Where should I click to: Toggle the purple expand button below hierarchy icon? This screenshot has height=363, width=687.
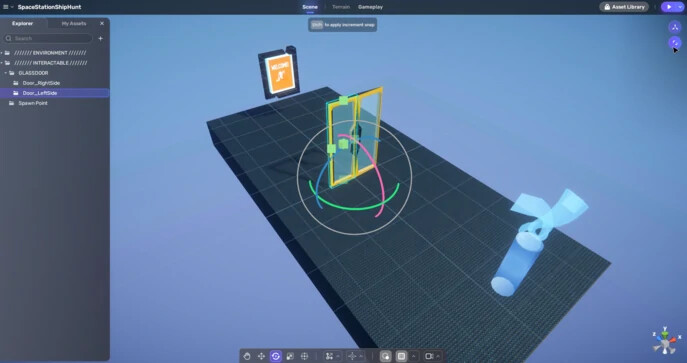tap(675, 42)
